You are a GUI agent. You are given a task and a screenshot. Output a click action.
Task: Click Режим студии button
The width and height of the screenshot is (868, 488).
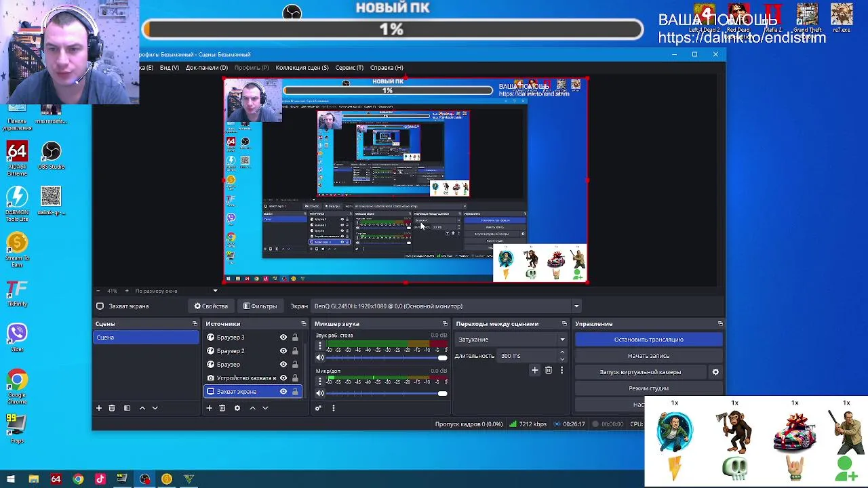click(x=648, y=388)
